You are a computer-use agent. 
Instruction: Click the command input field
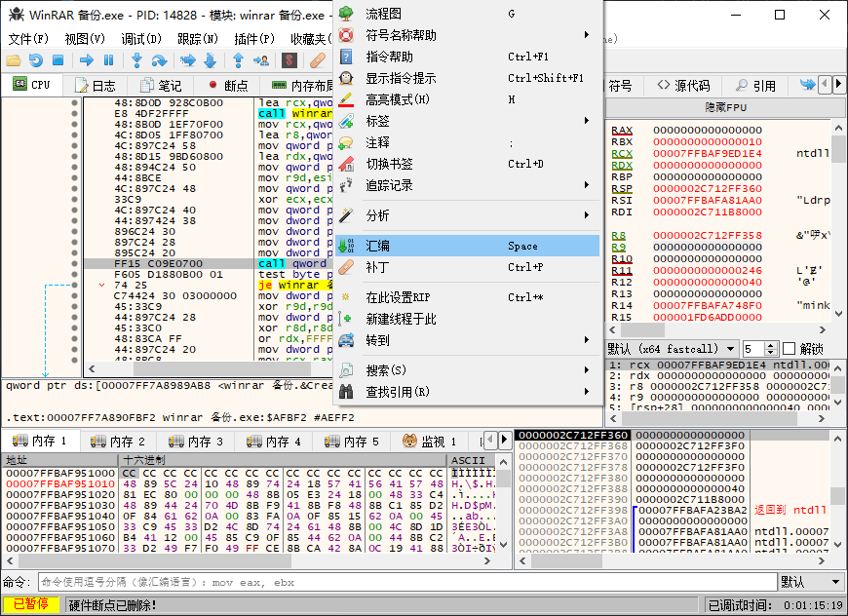click(407, 583)
